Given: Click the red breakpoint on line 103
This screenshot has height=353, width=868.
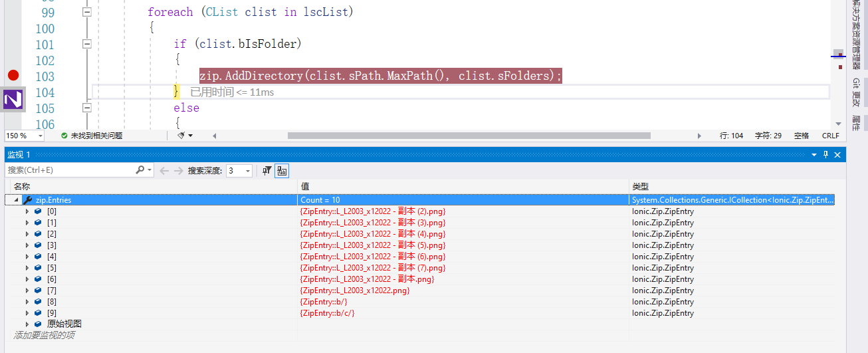Looking at the screenshot, I should point(13,76).
